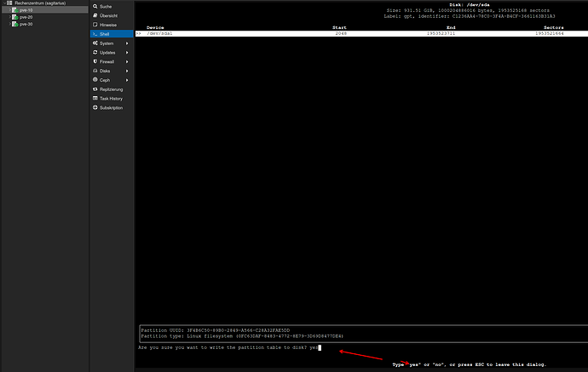
Task: Click the note icon beside Hinweise
Action: click(95, 25)
